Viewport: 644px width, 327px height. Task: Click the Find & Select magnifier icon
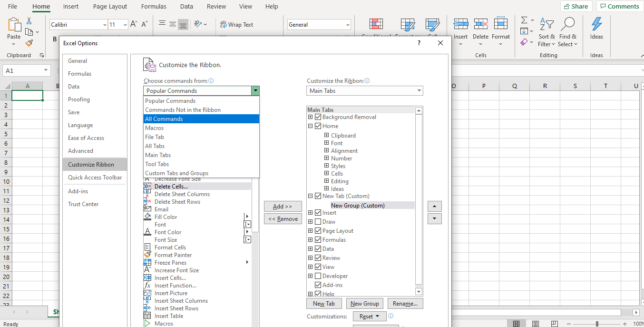click(567, 24)
